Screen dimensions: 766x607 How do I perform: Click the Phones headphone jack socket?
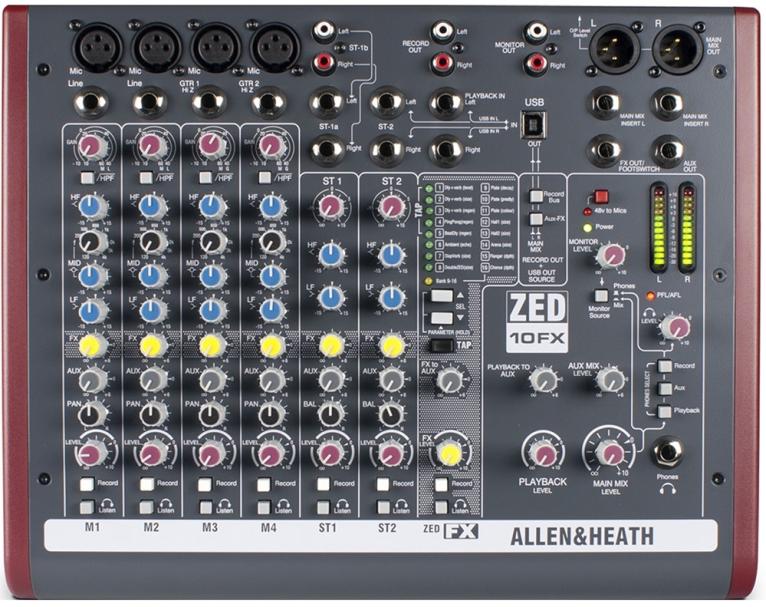pyautogui.click(x=666, y=455)
